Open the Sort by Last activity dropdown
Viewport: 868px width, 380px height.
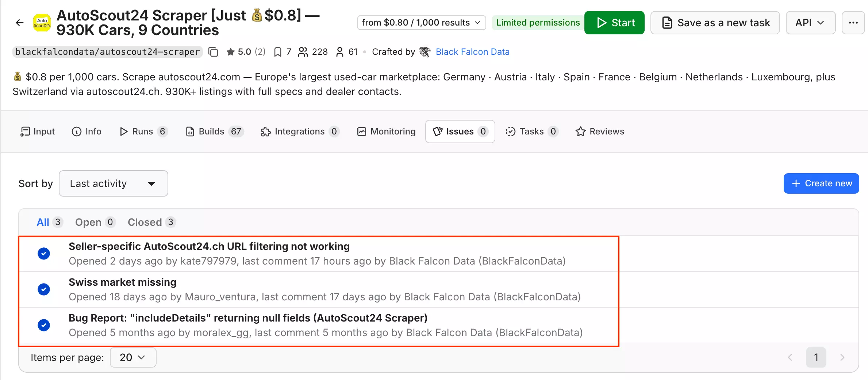[x=114, y=183]
